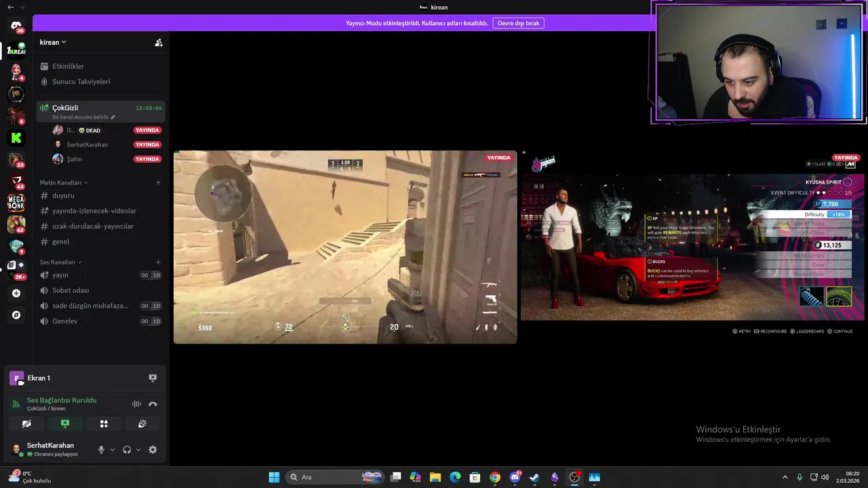
Task: Toggle system volume icon in tray
Action: [x=825, y=477]
